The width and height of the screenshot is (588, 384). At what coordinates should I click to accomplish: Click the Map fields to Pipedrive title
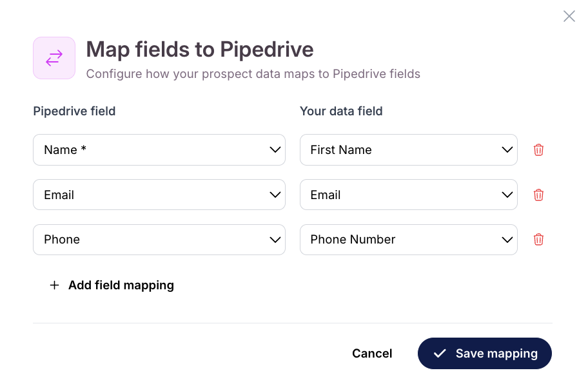coord(200,50)
